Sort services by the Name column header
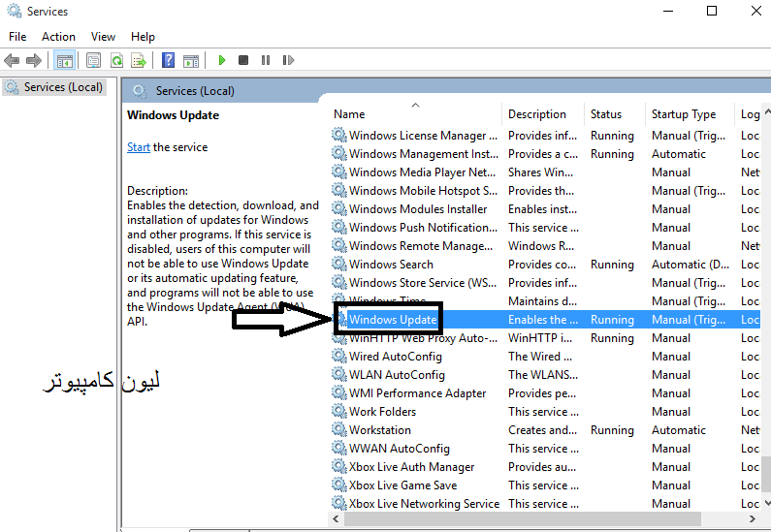 349,114
